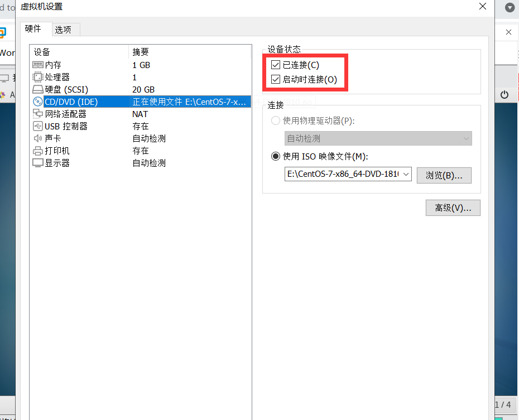Select the 使用物理驱动器(P) radio button

275,120
